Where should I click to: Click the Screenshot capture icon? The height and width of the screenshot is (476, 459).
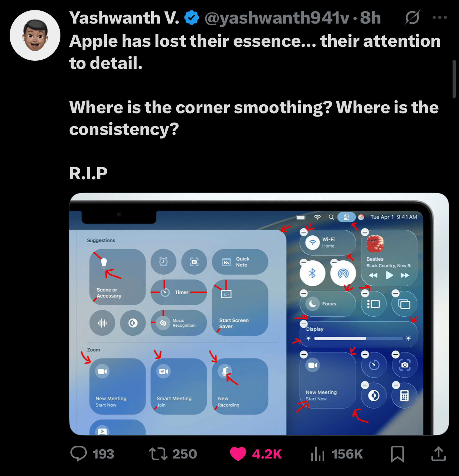tap(404, 366)
